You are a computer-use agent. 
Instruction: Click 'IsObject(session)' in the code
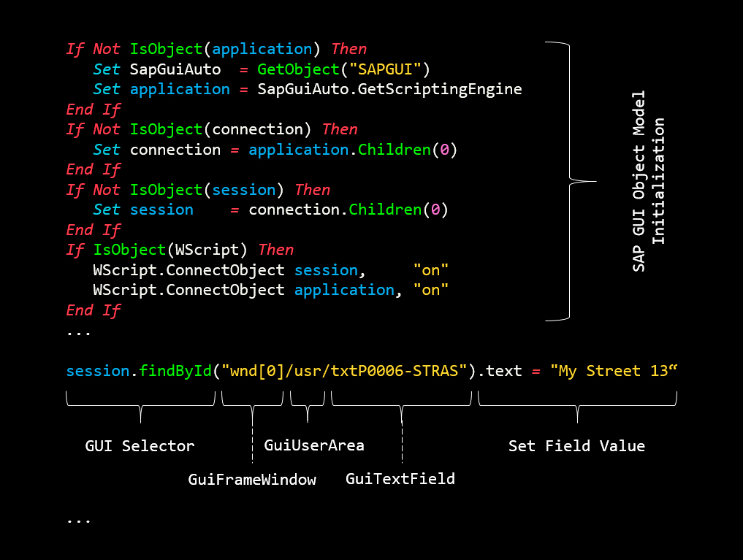(207, 191)
